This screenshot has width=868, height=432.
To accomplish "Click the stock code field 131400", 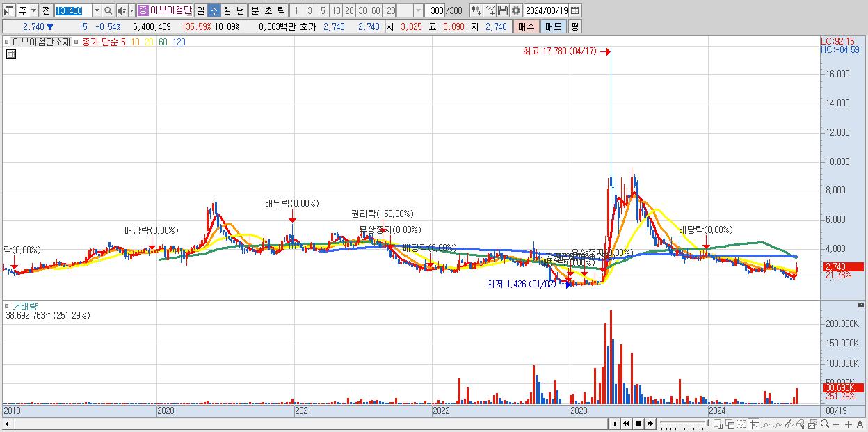I will coord(72,10).
